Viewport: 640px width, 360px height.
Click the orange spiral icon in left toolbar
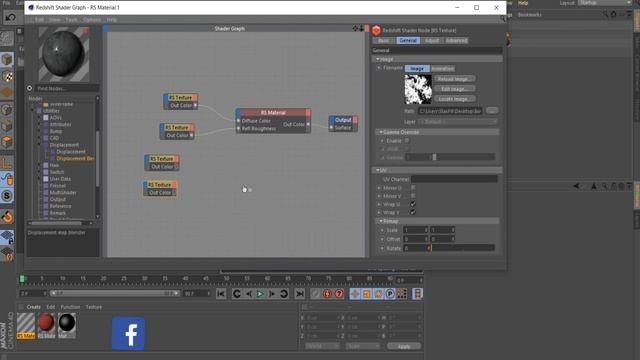coord(7,217)
